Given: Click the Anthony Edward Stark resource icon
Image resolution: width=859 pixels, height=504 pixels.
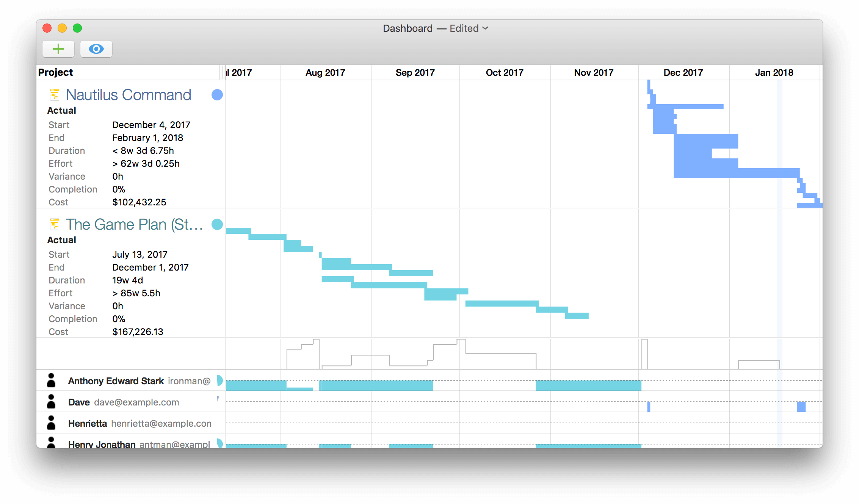Looking at the screenshot, I should point(51,380).
